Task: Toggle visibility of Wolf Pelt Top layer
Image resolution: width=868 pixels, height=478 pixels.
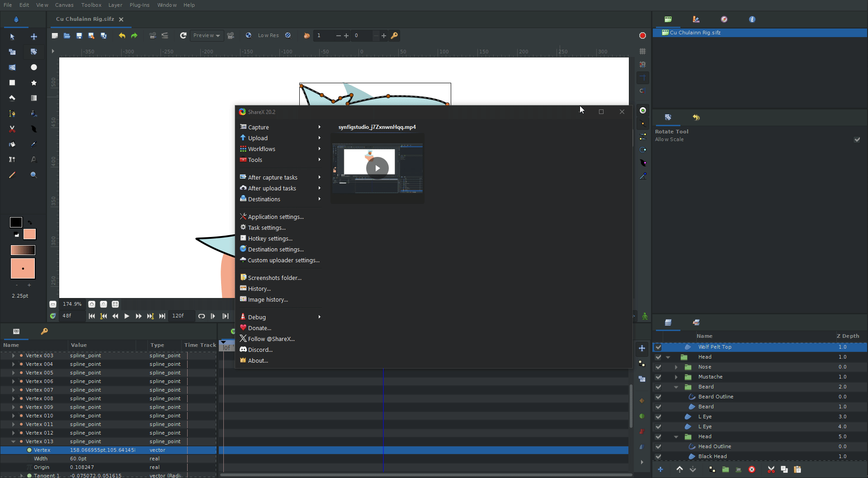Action: (x=658, y=347)
